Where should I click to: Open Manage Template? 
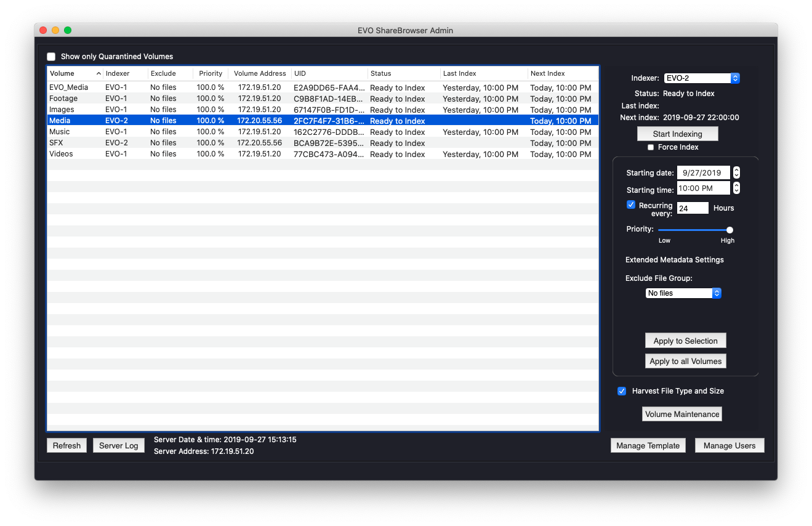(x=648, y=445)
